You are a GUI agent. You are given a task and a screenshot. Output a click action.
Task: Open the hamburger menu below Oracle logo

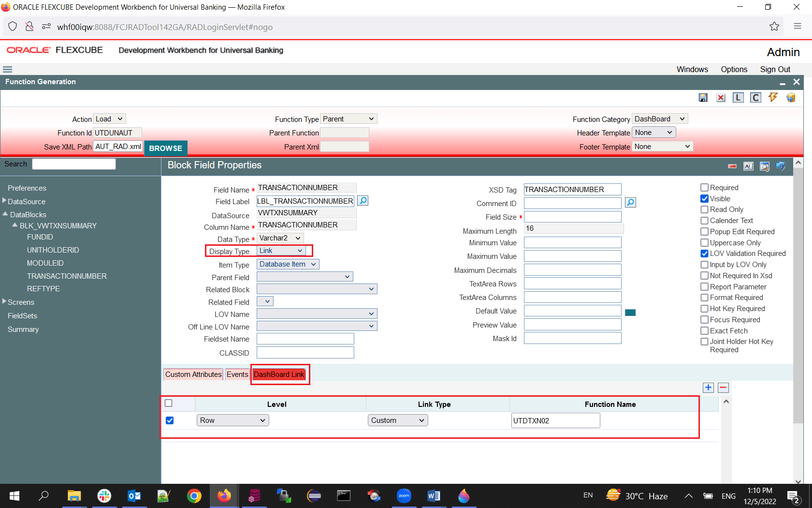tap(7, 70)
